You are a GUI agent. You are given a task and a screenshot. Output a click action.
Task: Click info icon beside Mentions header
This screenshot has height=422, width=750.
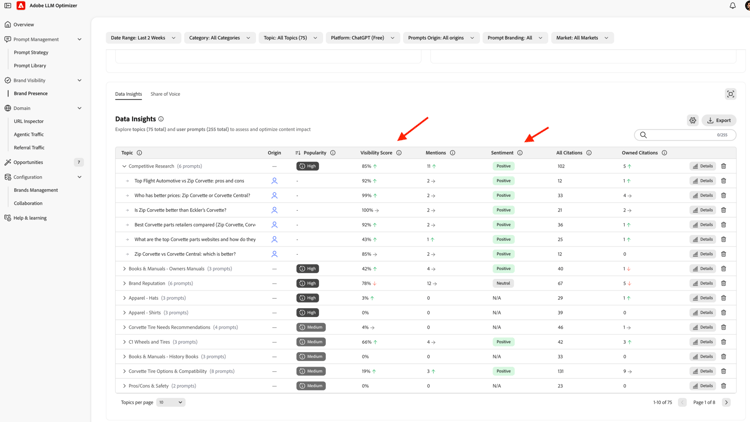point(452,153)
